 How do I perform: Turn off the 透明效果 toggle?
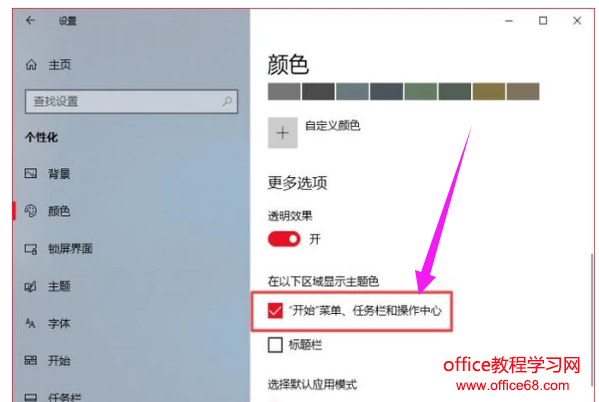pyautogui.click(x=284, y=239)
